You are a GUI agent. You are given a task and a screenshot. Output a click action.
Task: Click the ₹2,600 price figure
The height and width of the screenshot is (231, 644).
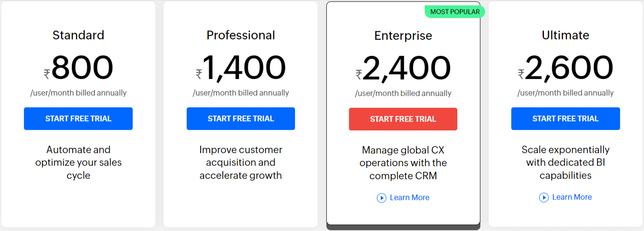click(566, 68)
